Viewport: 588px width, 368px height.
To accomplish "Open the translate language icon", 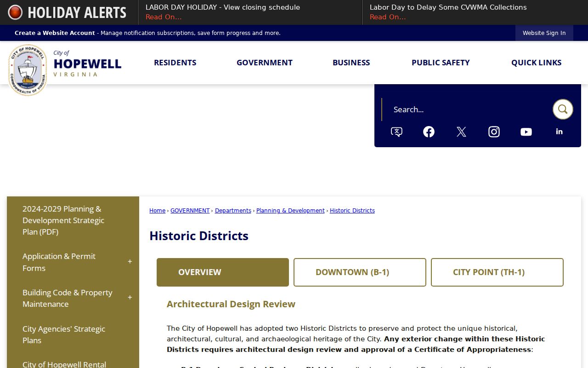I will 396,132.
